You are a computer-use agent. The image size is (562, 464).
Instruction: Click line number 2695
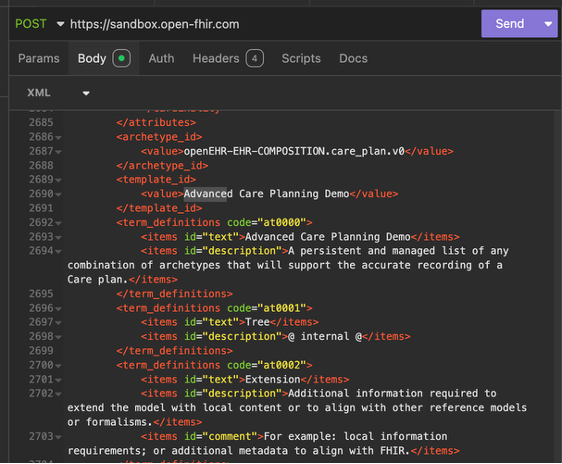41,294
